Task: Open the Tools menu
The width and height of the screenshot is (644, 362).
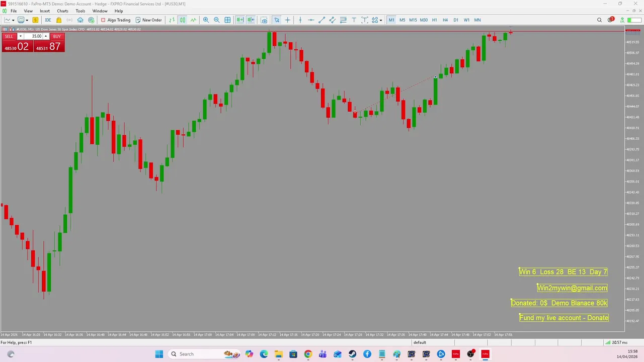Action: (x=80, y=11)
